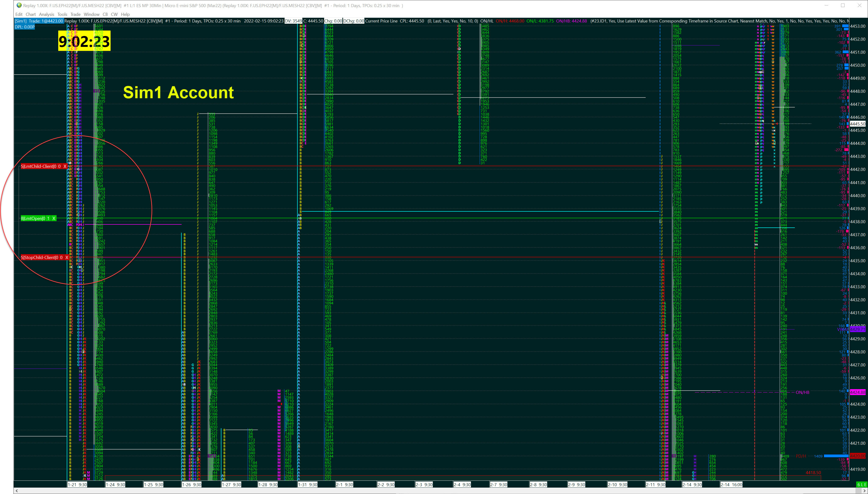Click the scroll right arrow on bottom scrollbar

(864, 491)
